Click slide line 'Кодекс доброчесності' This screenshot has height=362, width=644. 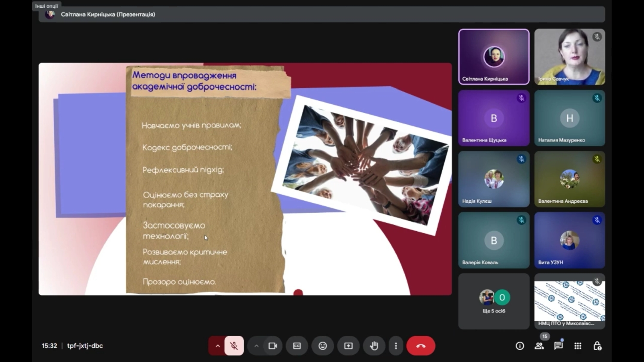(x=187, y=148)
